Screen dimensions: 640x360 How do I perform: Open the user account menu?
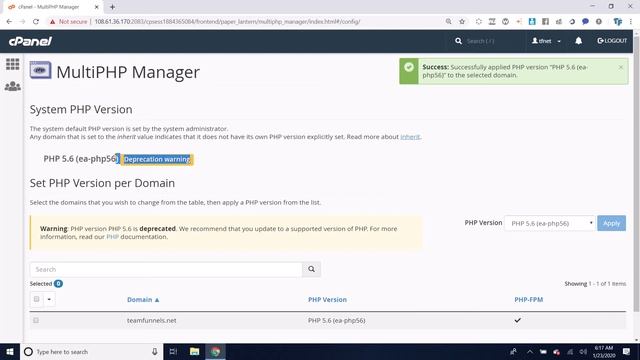(546, 41)
